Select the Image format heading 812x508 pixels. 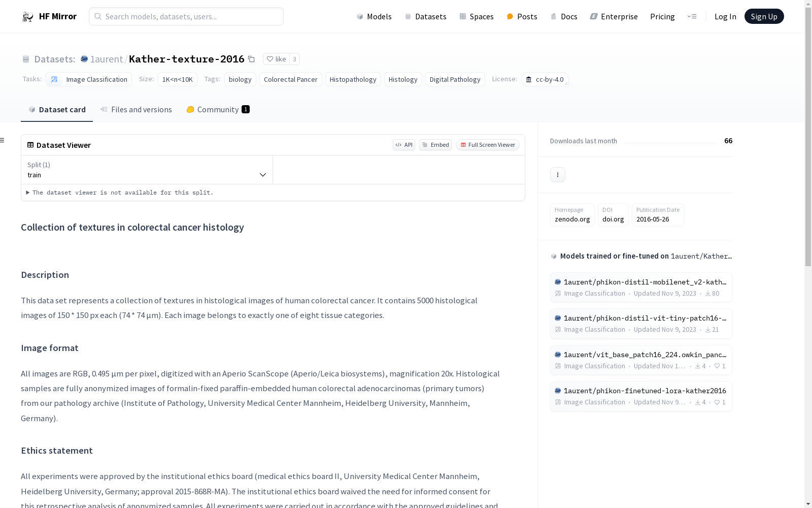pyautogui.click(x=50, y=348)
